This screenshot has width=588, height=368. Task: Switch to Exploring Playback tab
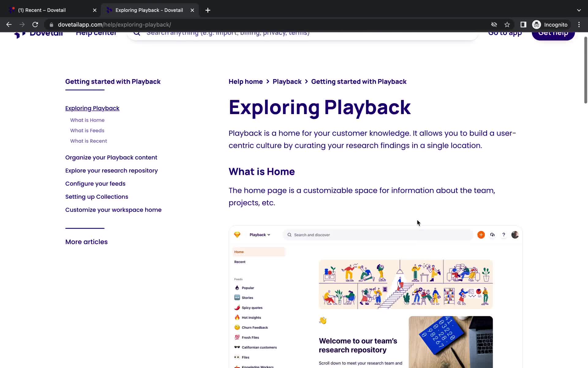pyautogui.click(x=149, y=10)
